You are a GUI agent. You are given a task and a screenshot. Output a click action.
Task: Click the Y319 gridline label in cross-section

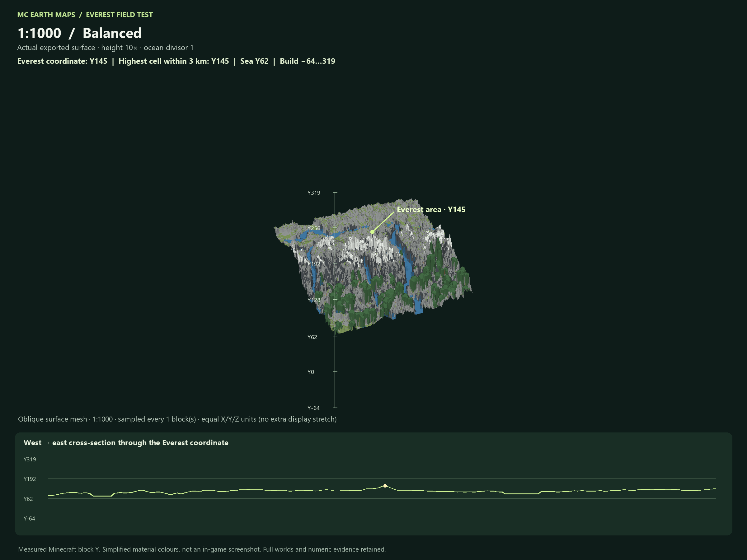pos(30,460)
